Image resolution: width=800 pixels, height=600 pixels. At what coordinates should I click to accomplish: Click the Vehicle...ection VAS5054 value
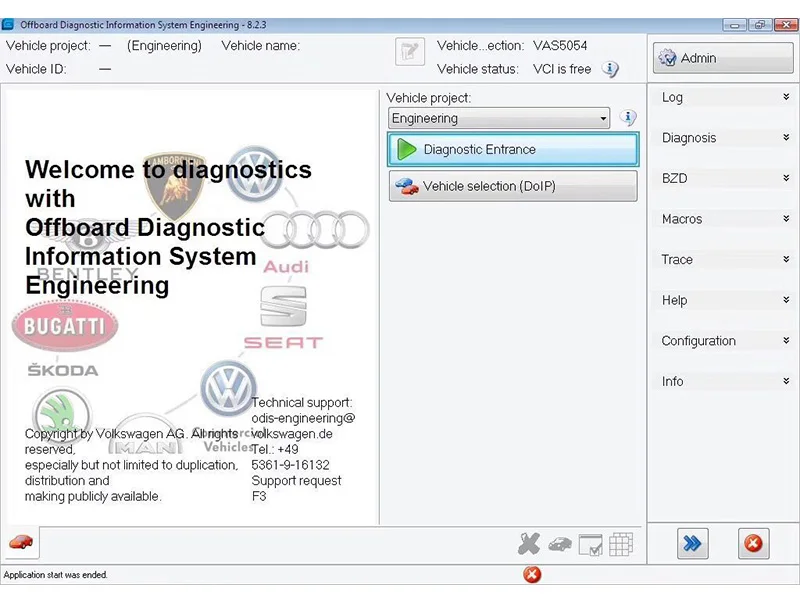(560, 45)
